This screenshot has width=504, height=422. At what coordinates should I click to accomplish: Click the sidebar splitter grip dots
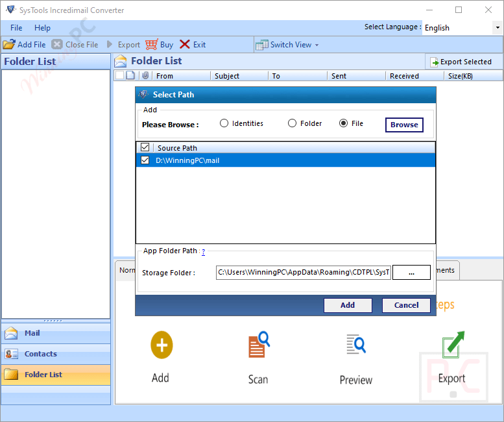(x=53, y=321)
